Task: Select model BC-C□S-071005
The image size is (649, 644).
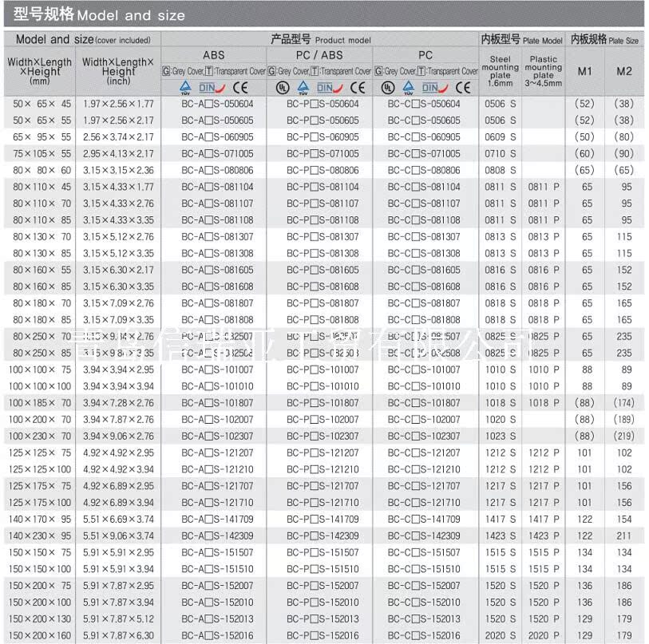Action: [x=424, y=153]
